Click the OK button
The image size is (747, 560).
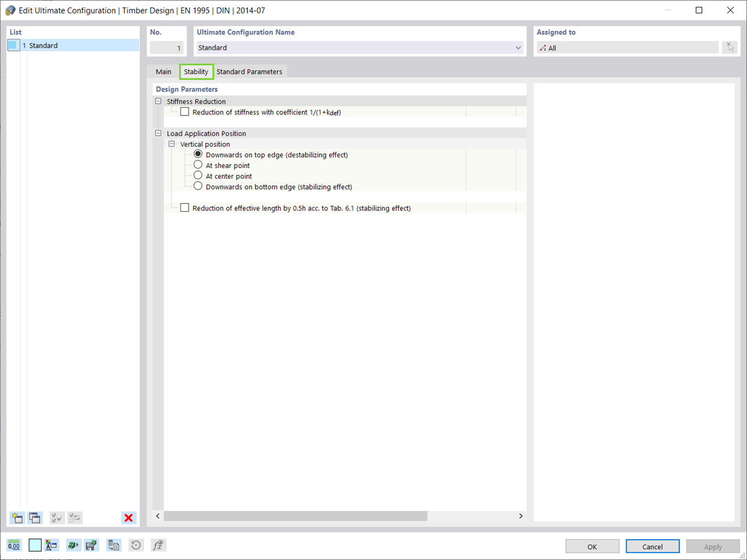[592, 547]
